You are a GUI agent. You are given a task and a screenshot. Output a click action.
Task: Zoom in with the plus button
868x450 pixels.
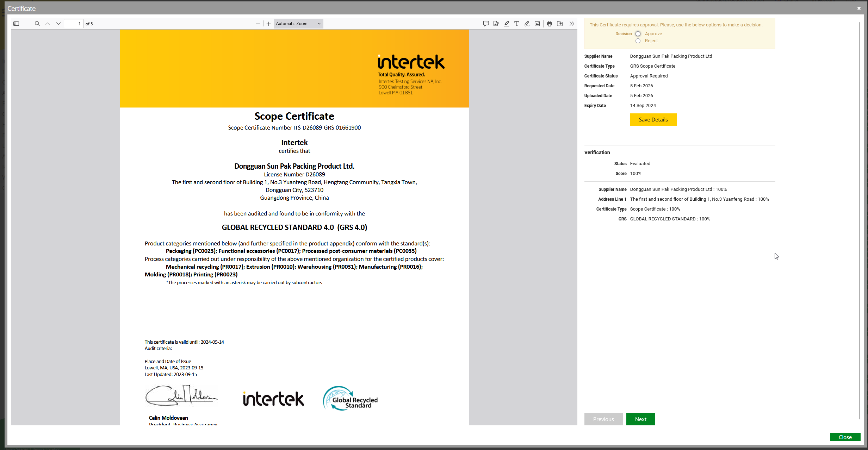click(x=268, y=24)
